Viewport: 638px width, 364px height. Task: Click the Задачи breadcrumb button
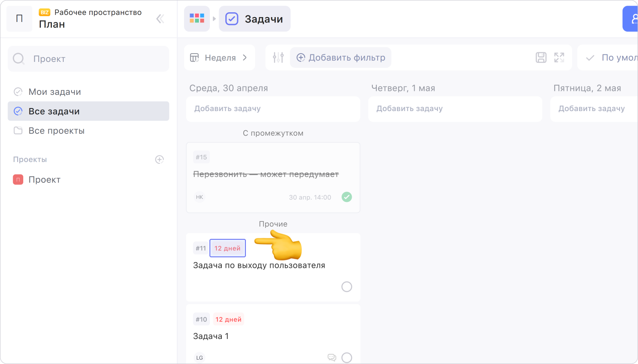255,19
